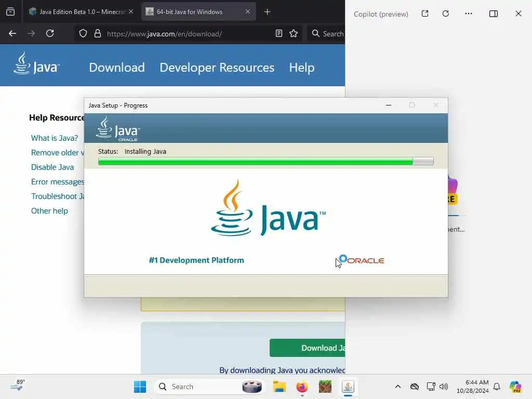This screenshot has width=532, height=399.
Task: Close the Java Edition Beta 1.0 tab
Action: [131, 11]
